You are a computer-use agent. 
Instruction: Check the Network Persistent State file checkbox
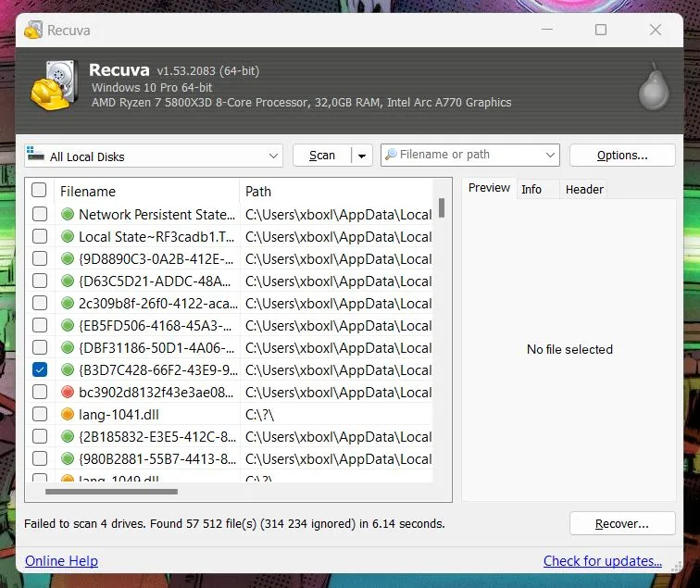(x=40, y=214)
